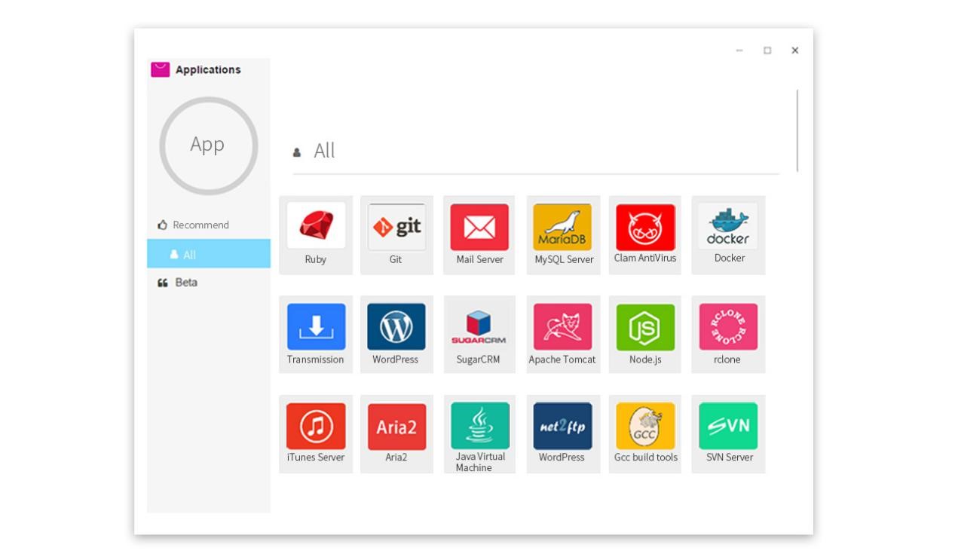
Task: Select the Gcc build tools icon
Action: click(x=645, y=426)
